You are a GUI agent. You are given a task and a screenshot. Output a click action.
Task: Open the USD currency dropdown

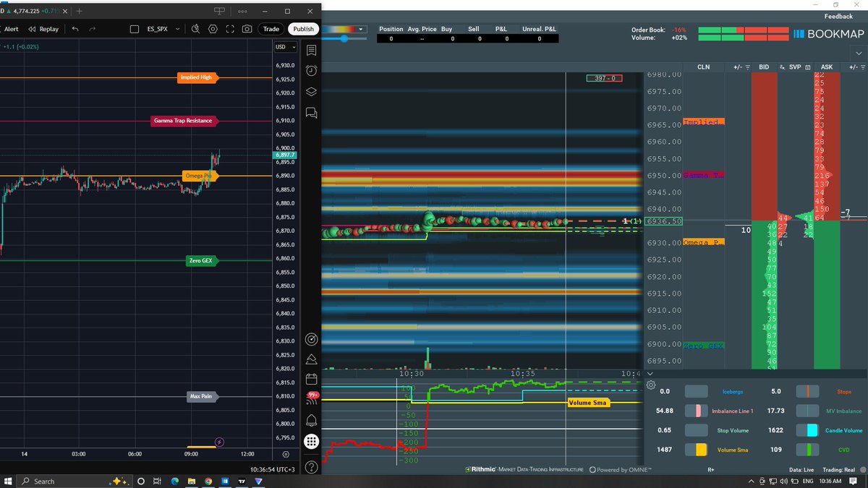click(x=284, y=47)
